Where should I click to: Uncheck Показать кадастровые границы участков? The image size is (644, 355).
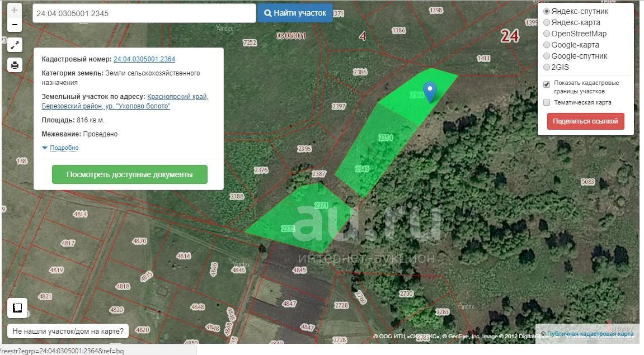(x=547, y=84)
